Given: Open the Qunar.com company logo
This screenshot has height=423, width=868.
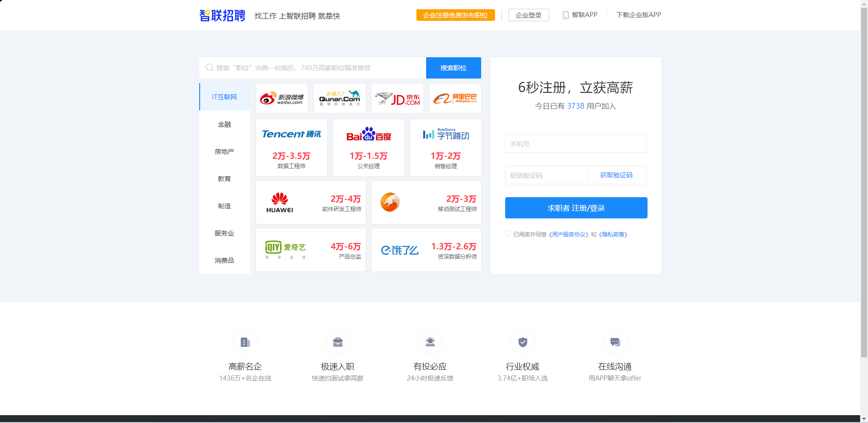Looking at the screenshot, I should pyautogui.click(x=340, y=98).
